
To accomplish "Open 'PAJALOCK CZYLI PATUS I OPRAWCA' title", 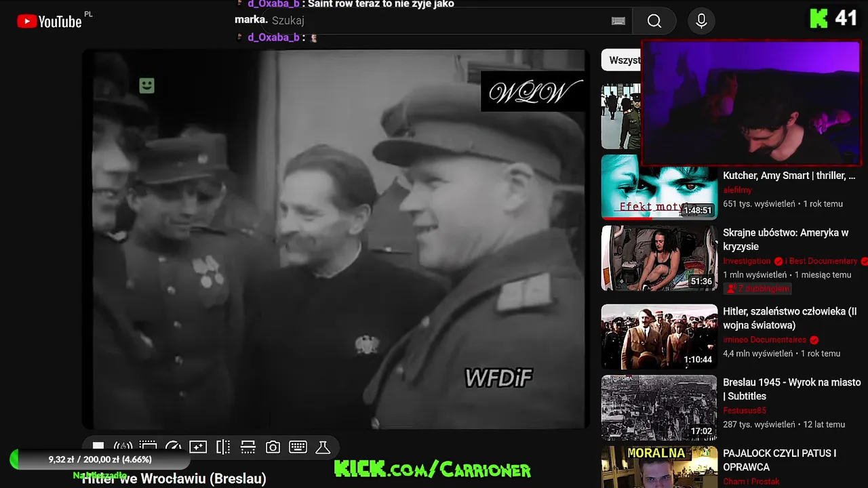I will [x=779, y=460].
